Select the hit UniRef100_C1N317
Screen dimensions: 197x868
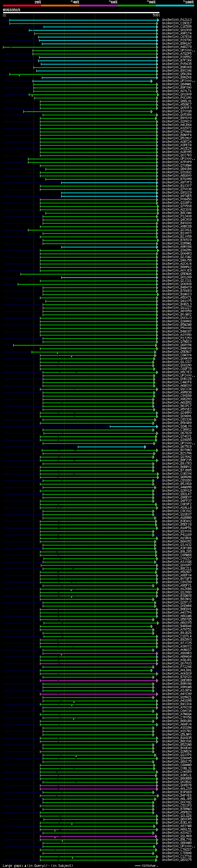click(177, 23)
